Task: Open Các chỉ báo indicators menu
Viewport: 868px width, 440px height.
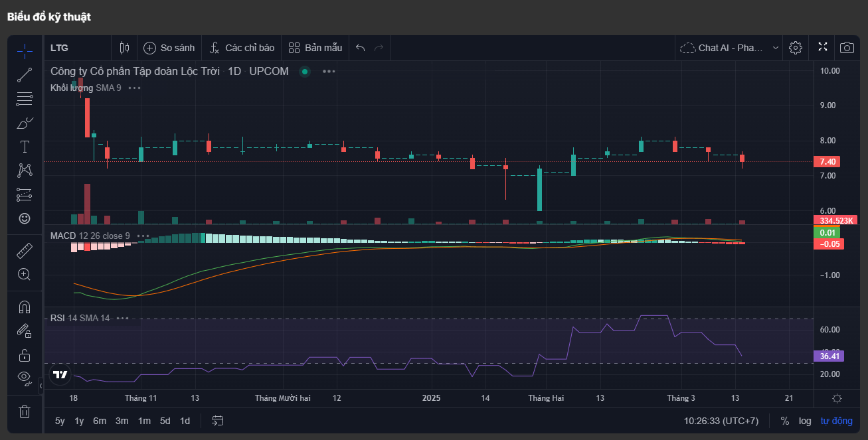Action: (x=242, y=48)
